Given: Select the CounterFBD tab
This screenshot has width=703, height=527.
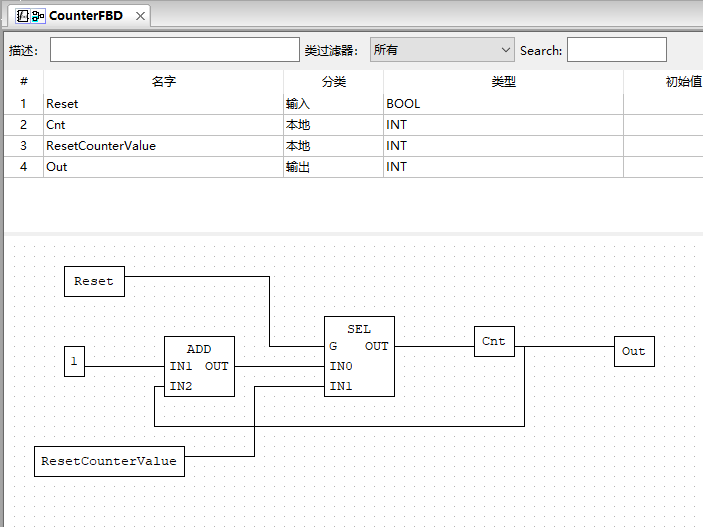Looking at the screenshot, I should 85,16.
